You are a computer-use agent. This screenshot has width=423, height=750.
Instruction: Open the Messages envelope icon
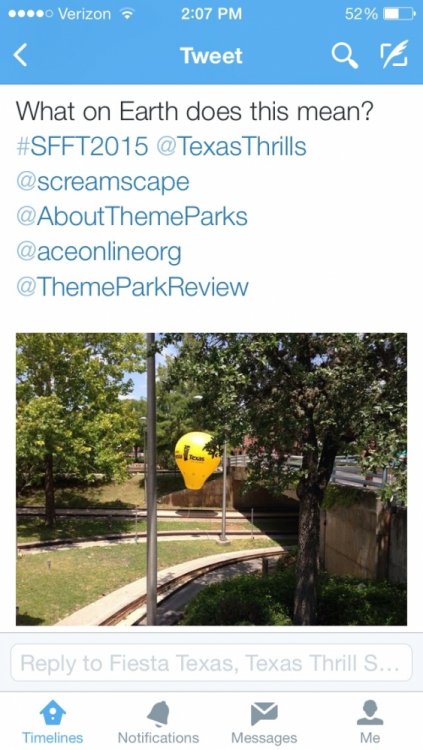tap(264, 713)
